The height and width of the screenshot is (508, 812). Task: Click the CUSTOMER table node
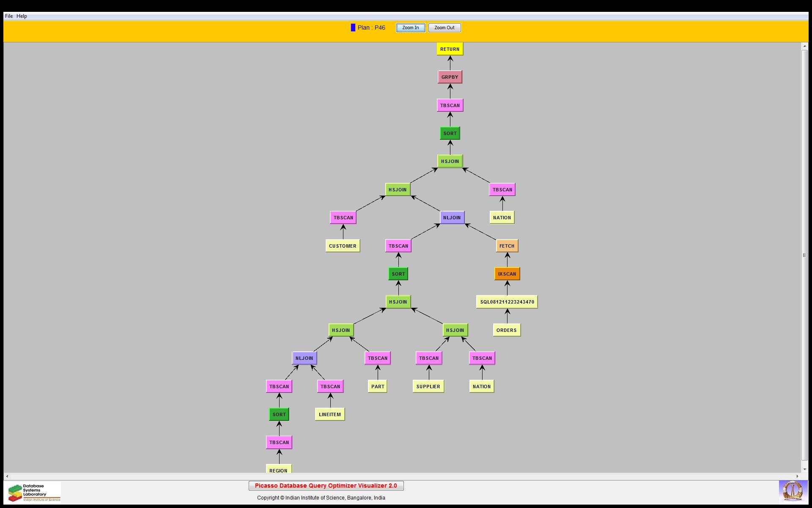click(x=343, y=246)
